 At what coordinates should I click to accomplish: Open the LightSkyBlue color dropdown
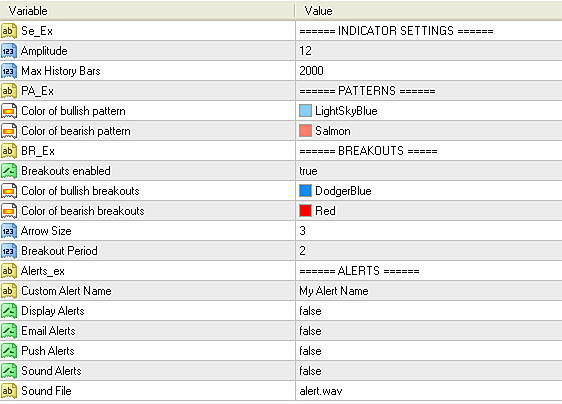coord(429,111)
